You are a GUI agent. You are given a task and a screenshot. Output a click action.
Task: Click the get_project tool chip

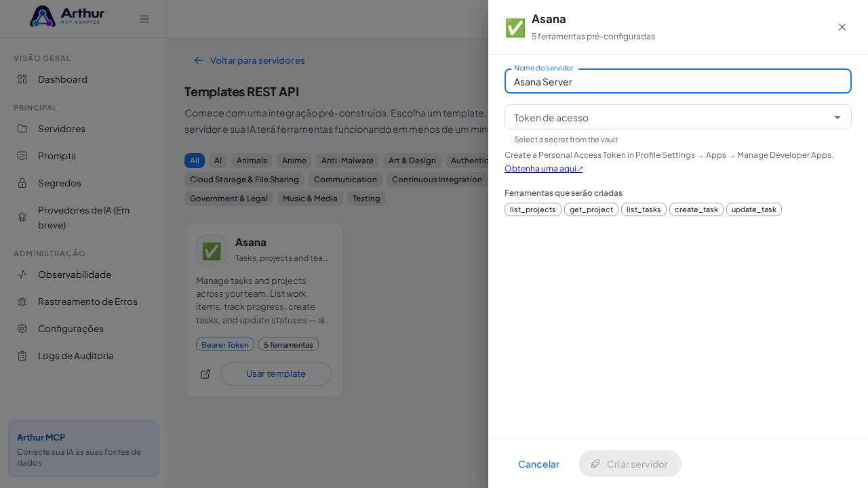[591, 209]
